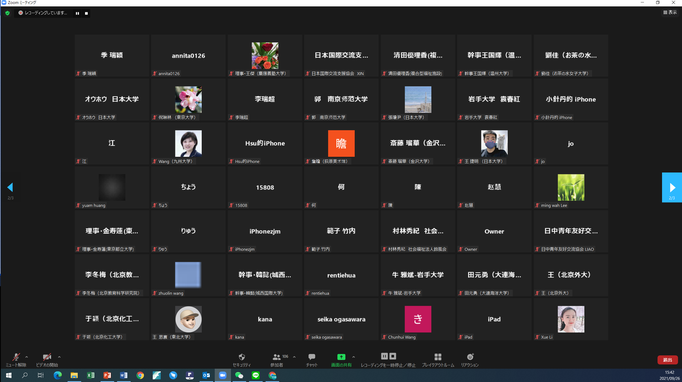The height and width of the screenshot is (382, 682).
Task: Stop recording from bottom toolbar
Action: tap(393, 356)
